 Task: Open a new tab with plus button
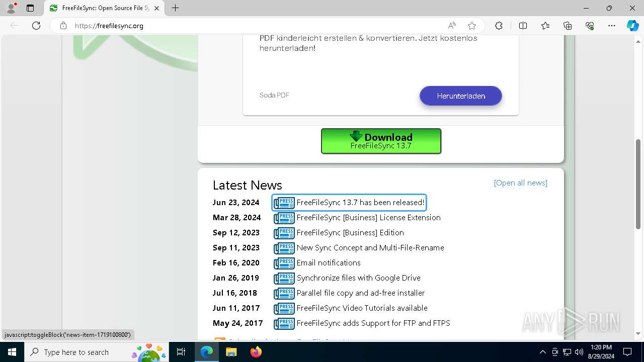(x=175, y=8)
